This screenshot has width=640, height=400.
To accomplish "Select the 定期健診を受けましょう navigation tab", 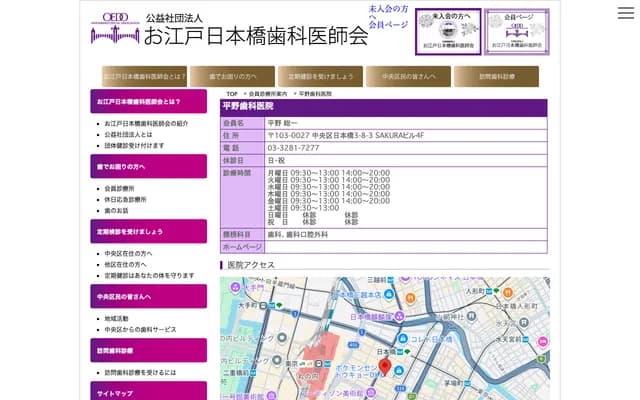I will [x=321, y=76].
